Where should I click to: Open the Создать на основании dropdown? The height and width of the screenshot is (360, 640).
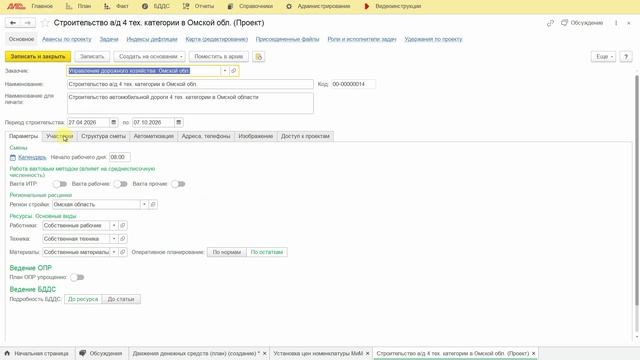(150, 57)
